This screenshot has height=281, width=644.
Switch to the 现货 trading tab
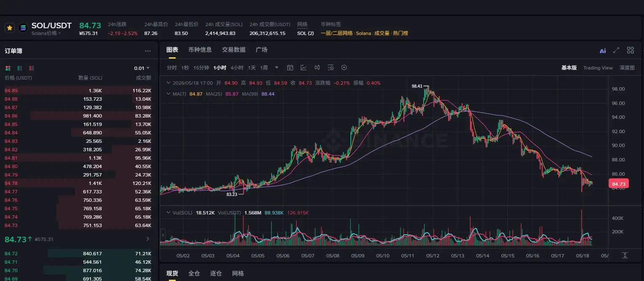tap(172, 273)
